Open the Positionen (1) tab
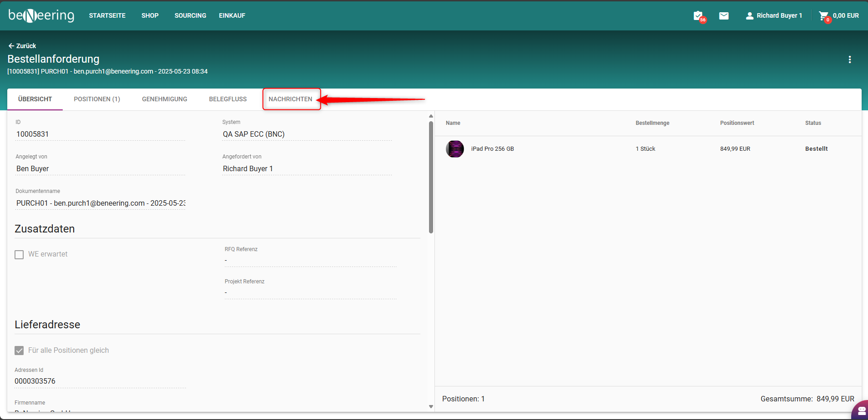 tap(97, 99)
